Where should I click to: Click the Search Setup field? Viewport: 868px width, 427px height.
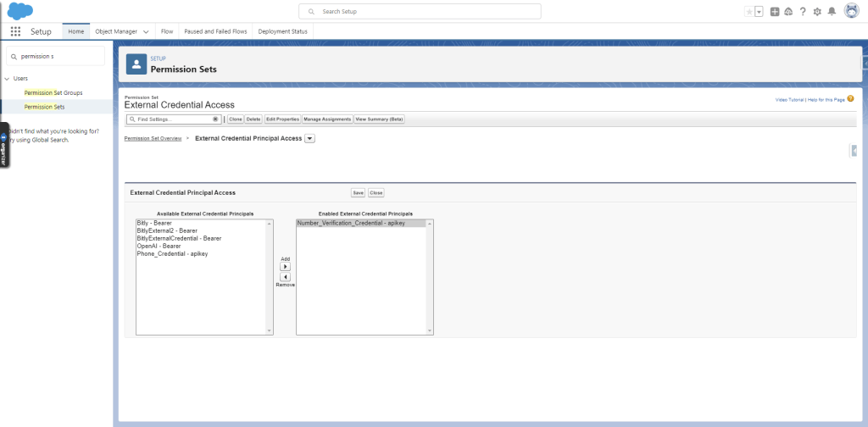click(420, 11)
